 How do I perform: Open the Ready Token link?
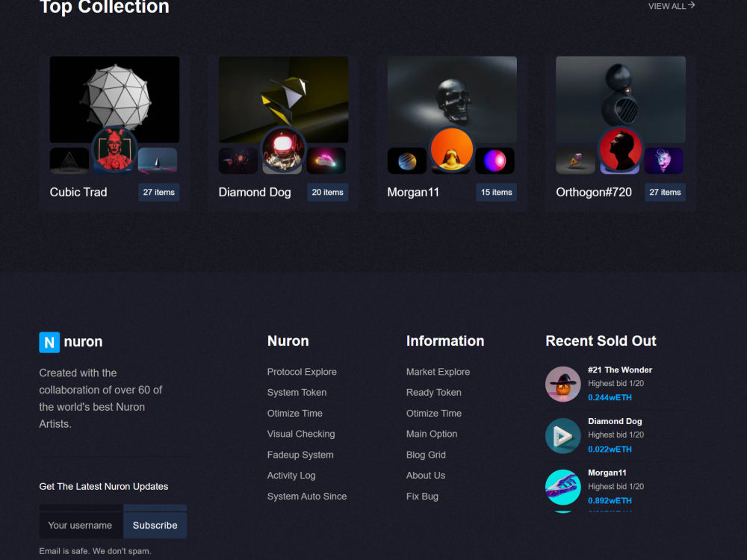(x=433, y=393)
